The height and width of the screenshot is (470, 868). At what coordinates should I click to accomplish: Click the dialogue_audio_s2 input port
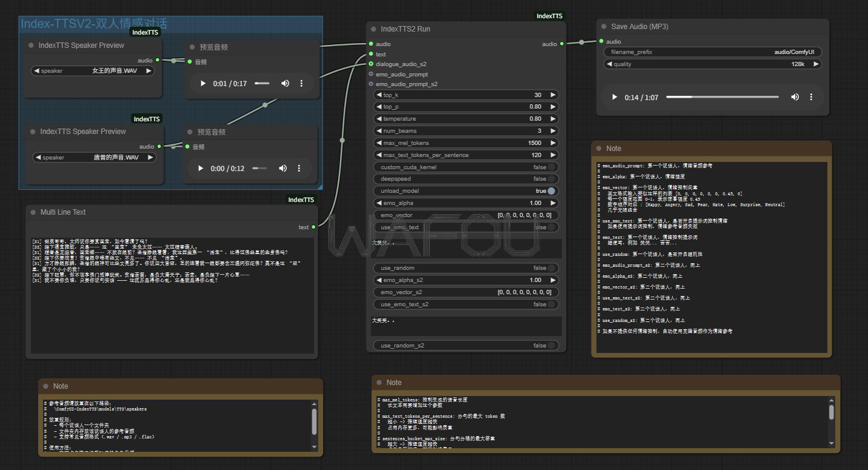(371, 64)
